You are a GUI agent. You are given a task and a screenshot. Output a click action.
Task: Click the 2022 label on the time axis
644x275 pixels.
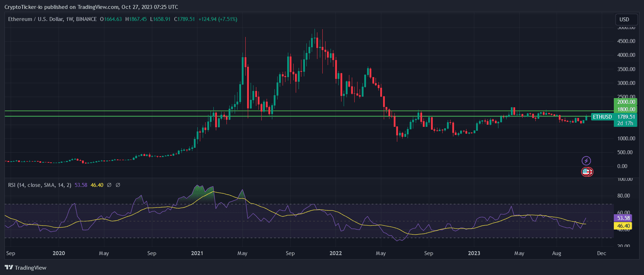(335, 253)
